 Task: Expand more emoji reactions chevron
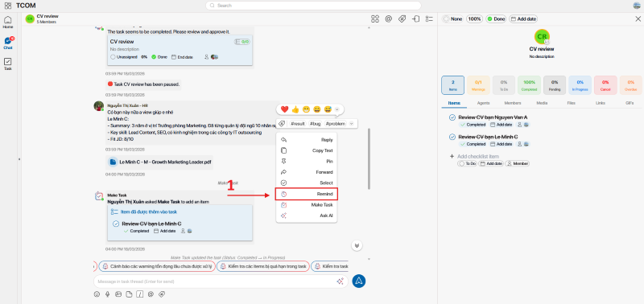[x=336, y=109]
